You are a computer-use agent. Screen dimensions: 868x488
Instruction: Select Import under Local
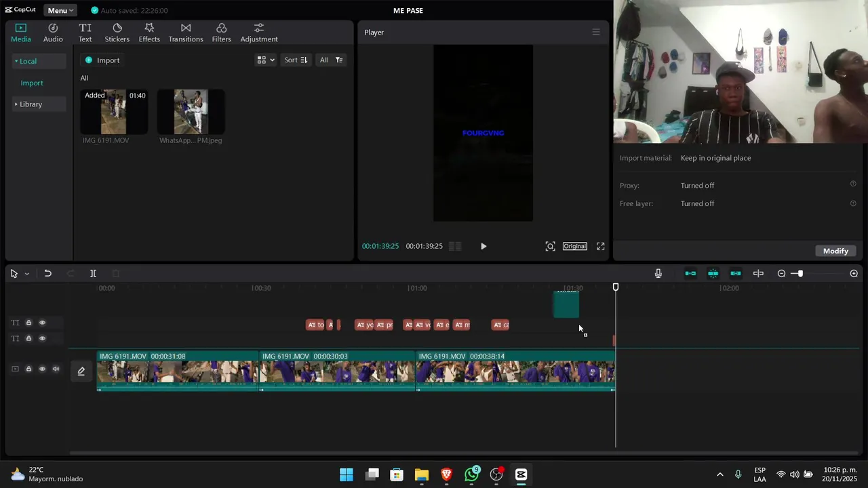tap(32, 83)
